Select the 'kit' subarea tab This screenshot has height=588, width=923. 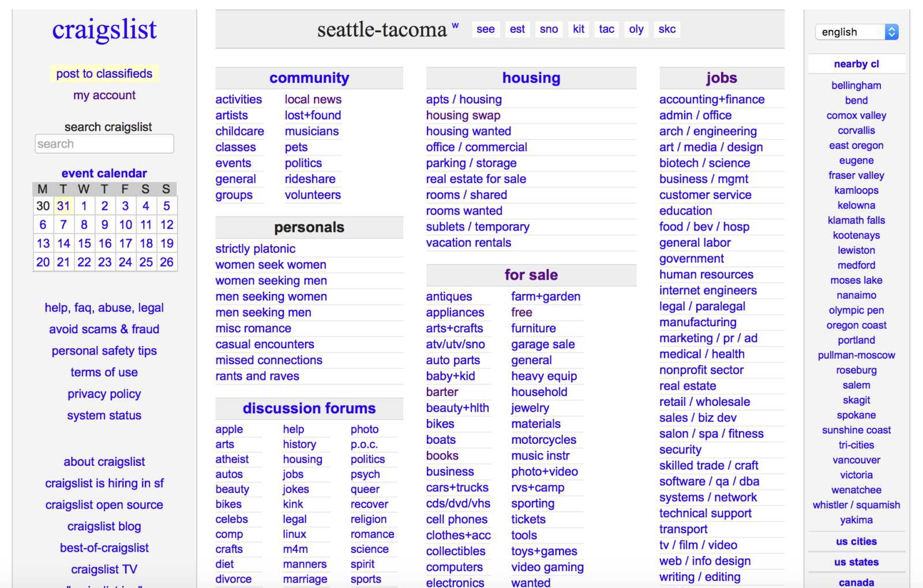click(x=579, y=29)
